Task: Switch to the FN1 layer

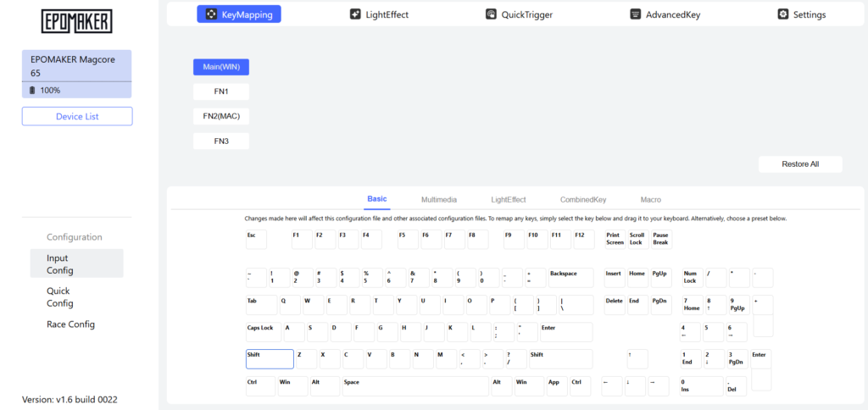Action: (x=220, y=91)
